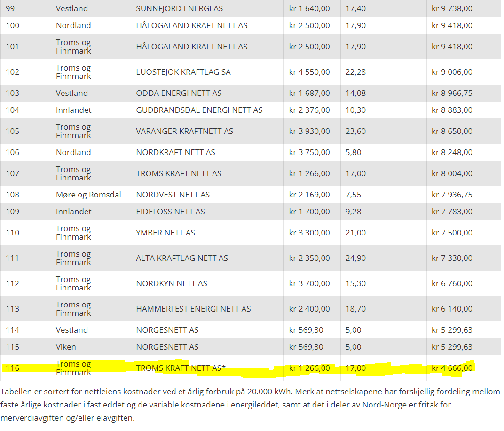Click the 5,80 energy rate value
Screen dimensions: 504x431
click(353, 152)
